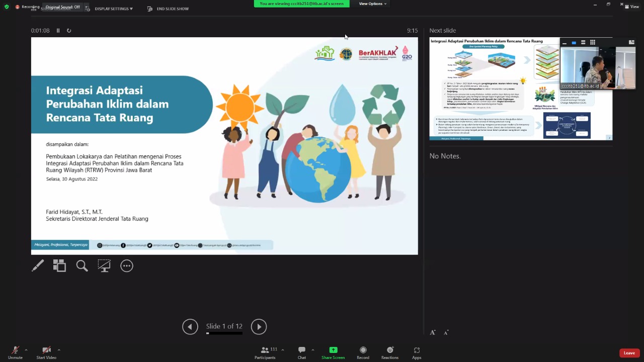Advance to the next slide arrow
This screenshot has height=362, width=644.
(259, 327)
